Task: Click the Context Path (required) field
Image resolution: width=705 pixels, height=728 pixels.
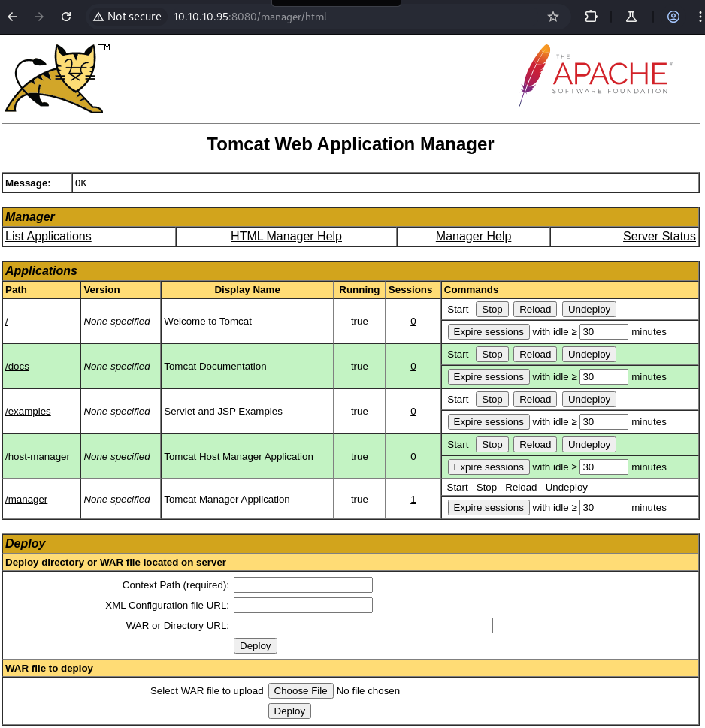Action: click(304, 585)
